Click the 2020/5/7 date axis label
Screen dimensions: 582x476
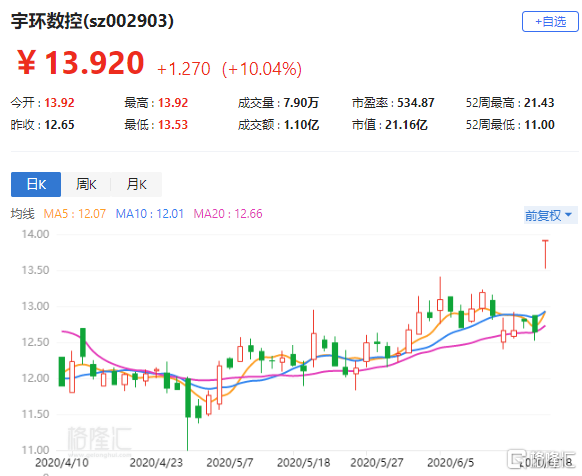230,463
